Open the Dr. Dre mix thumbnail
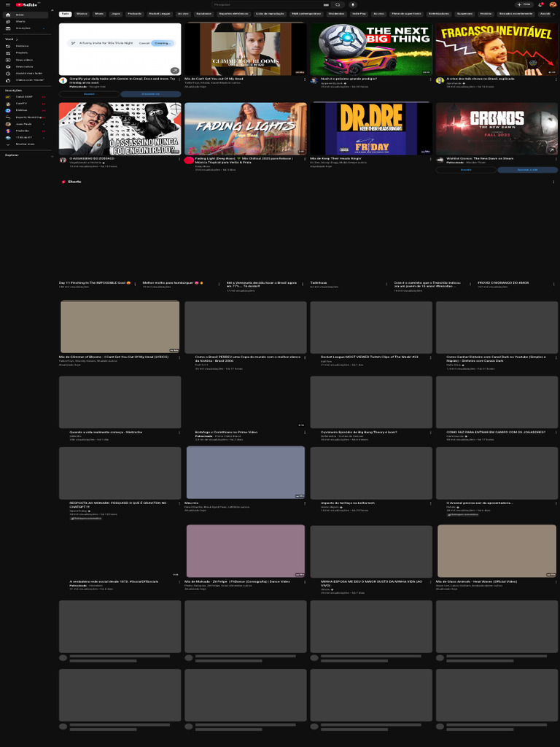Screen dimensions: 560x747 [370, 128]
